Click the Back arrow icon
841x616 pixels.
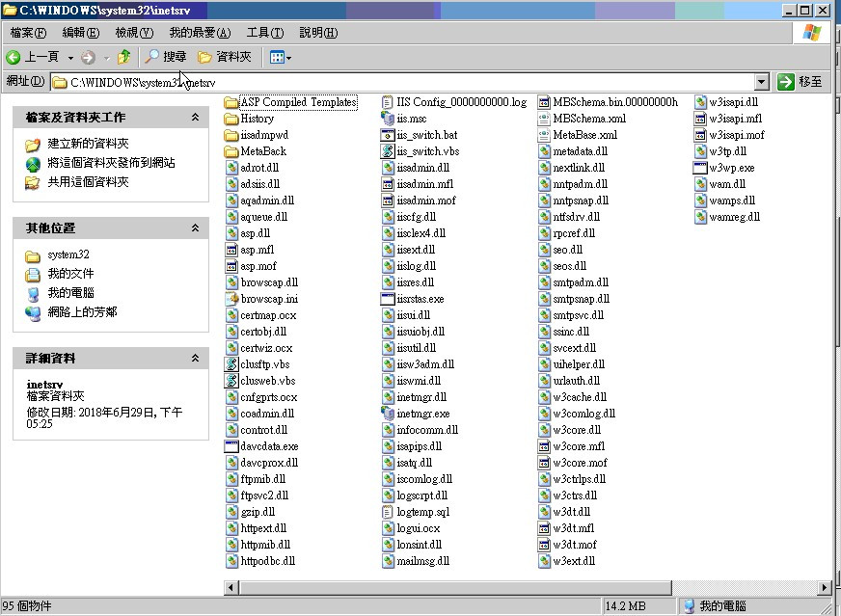click(13, 57)
